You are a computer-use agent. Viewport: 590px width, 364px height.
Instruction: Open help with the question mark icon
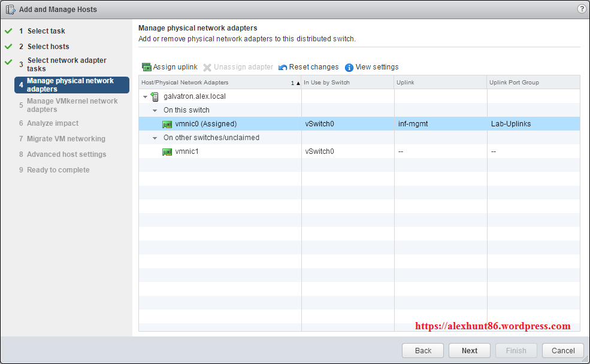click(x=581, y=9)
